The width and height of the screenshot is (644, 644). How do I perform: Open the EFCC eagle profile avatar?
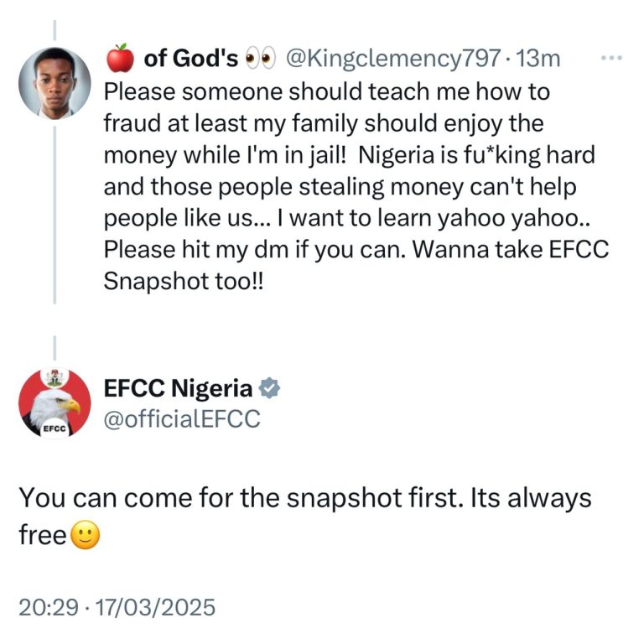pyautogui.click(x=55, y=403)
